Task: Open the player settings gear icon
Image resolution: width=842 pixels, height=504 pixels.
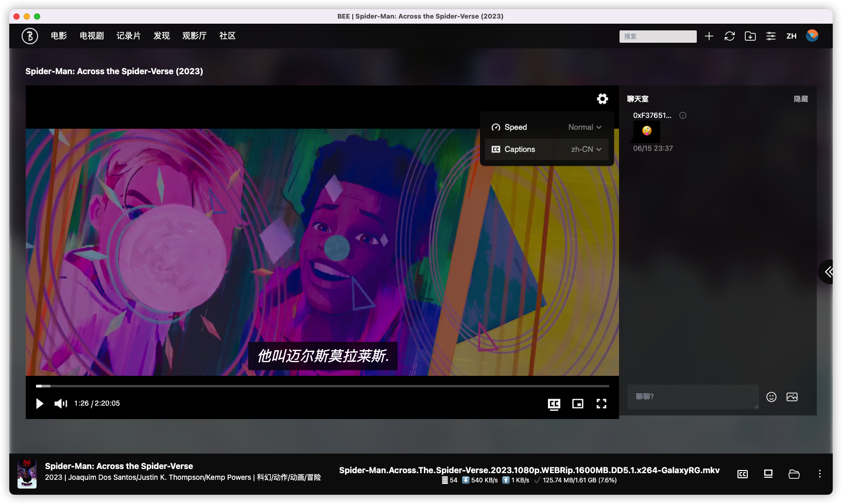Action: tap(602, 99)
